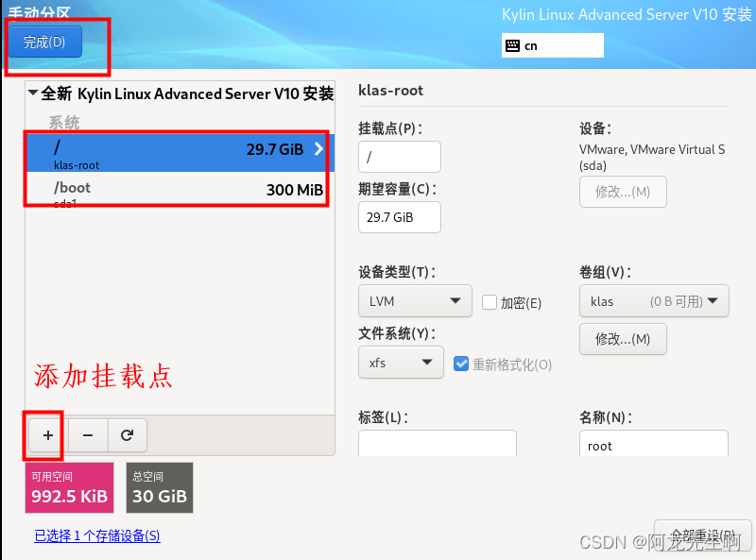Click the 全部重设 reset all button

(702, 535)
